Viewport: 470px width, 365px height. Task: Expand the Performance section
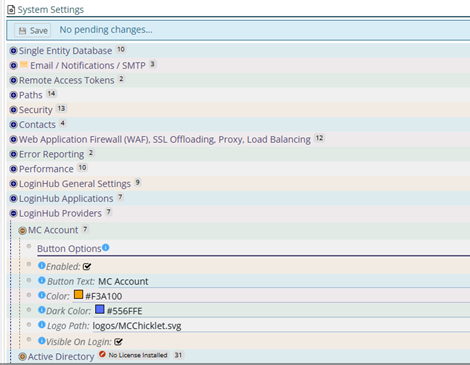tap(13, 169)
